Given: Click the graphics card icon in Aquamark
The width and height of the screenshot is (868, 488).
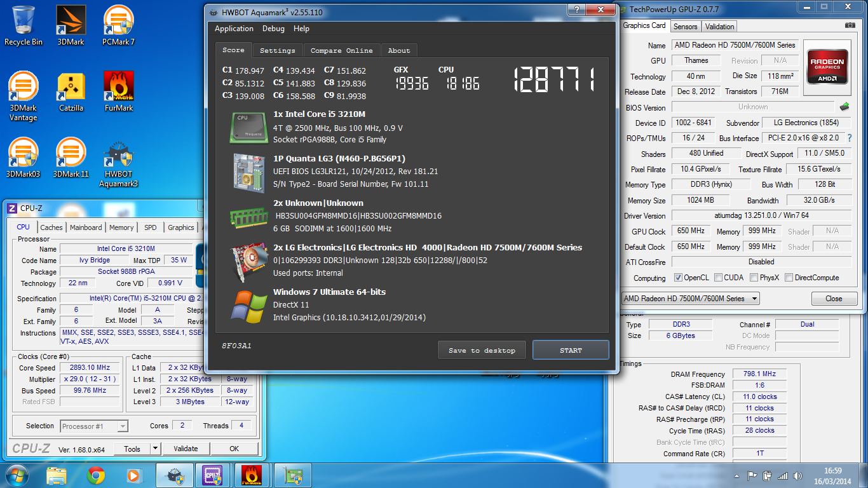Looking at the screenshot, I should tap(248, 262).
